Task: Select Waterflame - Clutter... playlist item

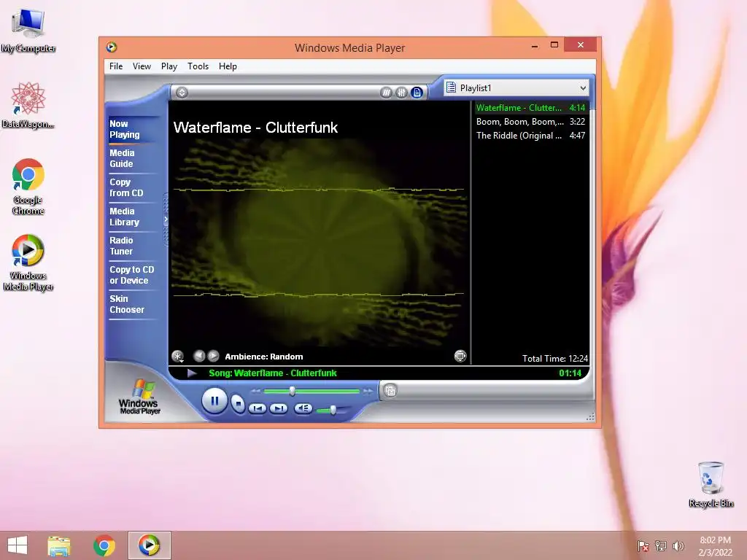Action: [x=530, y=108]
